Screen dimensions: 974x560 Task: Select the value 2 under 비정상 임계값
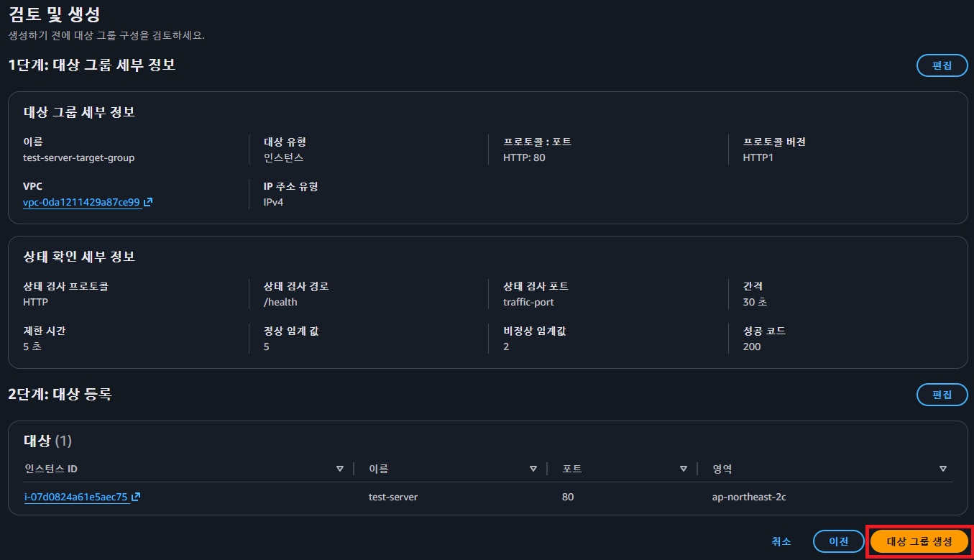click(506, 346)
